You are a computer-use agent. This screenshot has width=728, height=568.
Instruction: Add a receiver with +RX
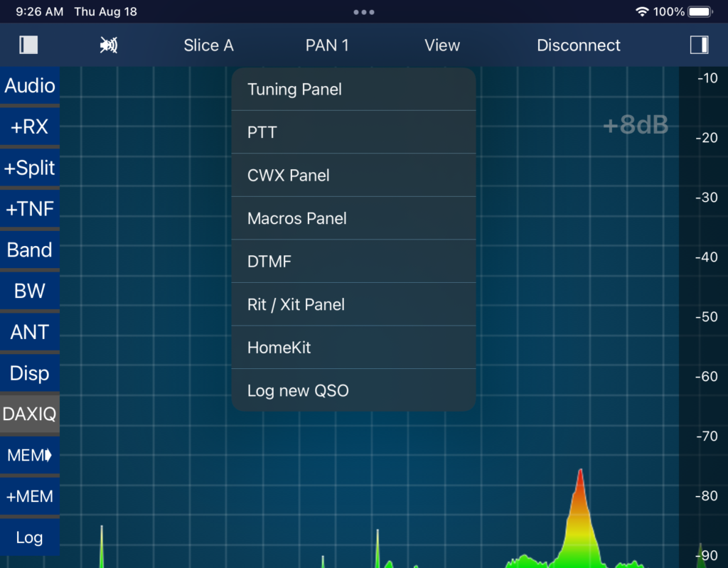(30, 127)
